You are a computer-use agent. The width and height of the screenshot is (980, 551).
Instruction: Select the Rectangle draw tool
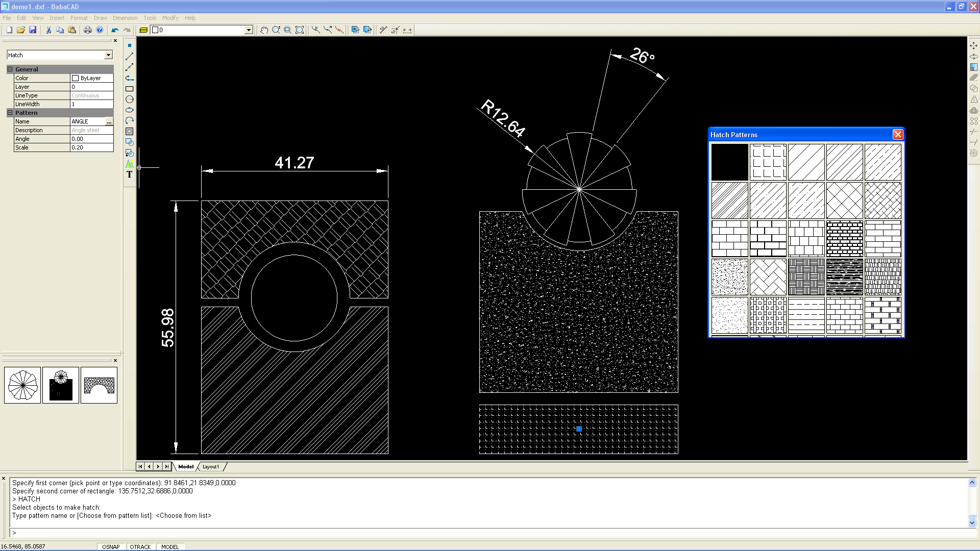point(130,89)
